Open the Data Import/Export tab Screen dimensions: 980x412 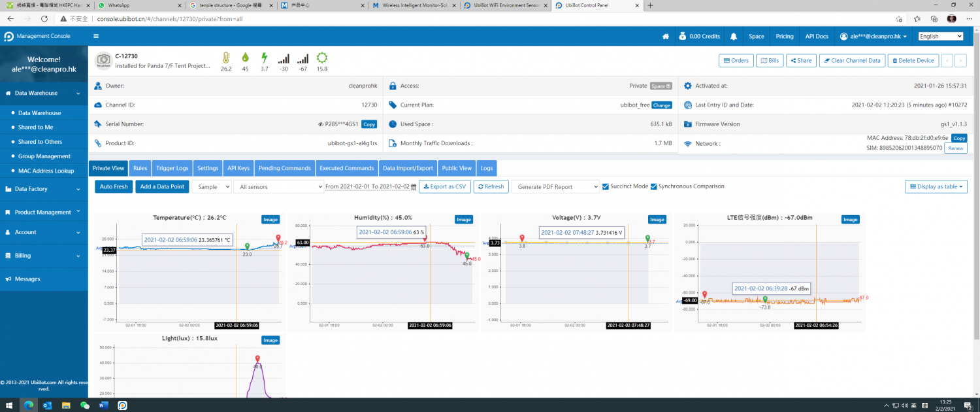(x=408, y=168)
